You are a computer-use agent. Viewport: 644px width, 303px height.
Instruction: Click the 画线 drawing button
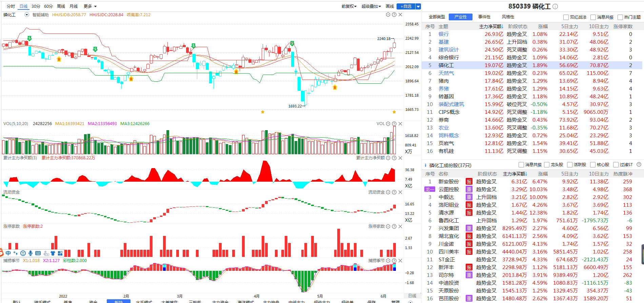point(390,6)
